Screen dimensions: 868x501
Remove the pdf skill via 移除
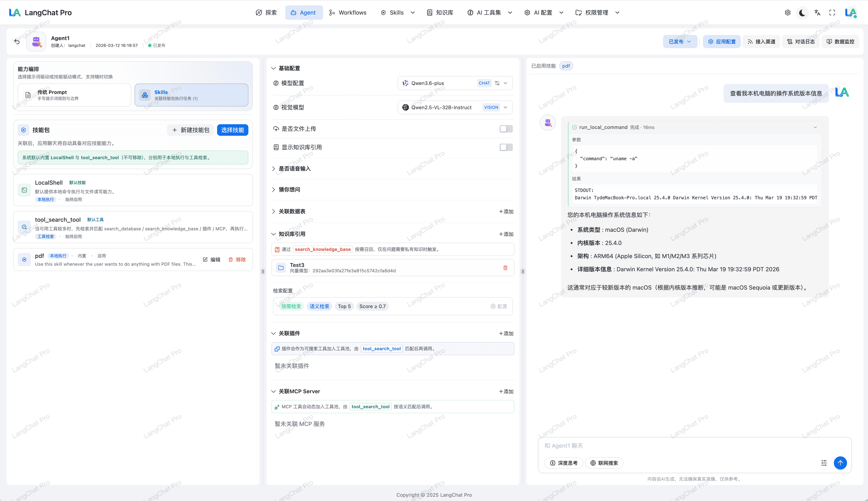(237, 260)
